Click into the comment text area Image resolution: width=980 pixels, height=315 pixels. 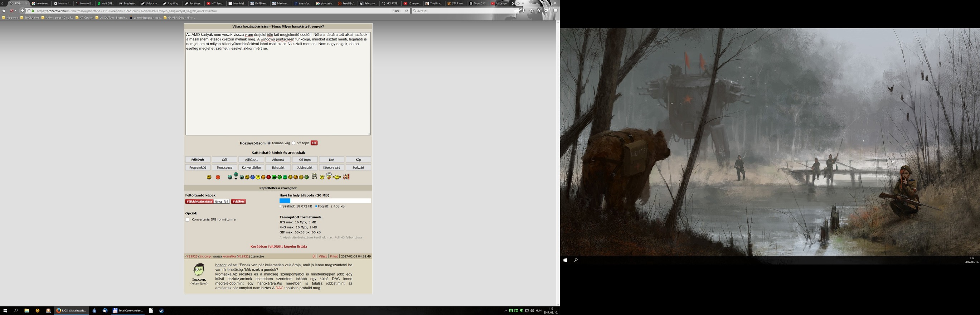point(278,84)
